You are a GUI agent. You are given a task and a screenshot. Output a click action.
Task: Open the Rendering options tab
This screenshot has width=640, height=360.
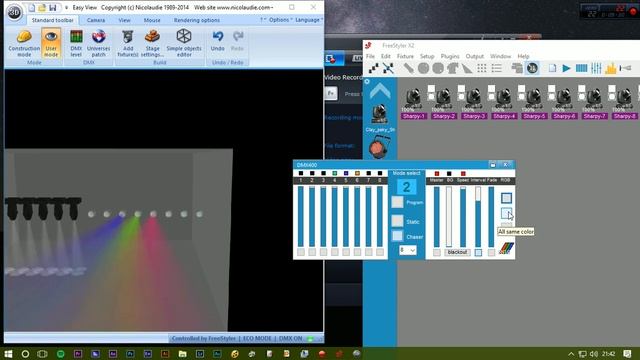point(197,20)
